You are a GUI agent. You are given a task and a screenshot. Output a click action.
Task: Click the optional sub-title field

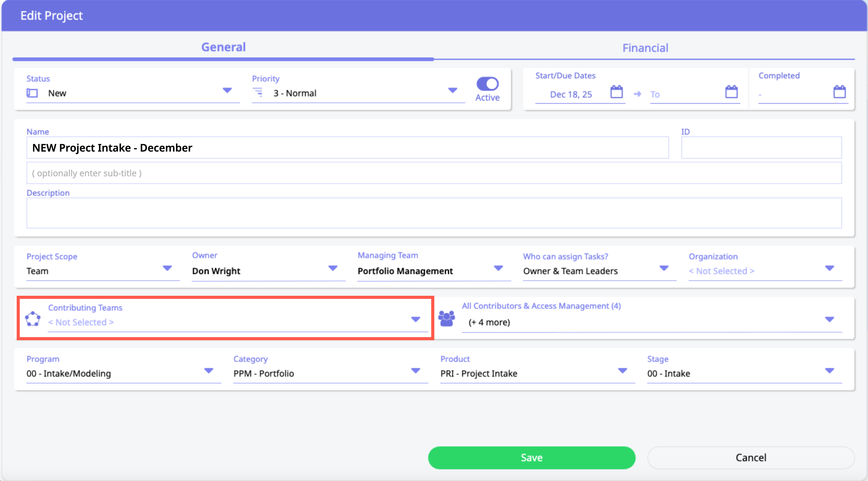[x=434, y=173]
